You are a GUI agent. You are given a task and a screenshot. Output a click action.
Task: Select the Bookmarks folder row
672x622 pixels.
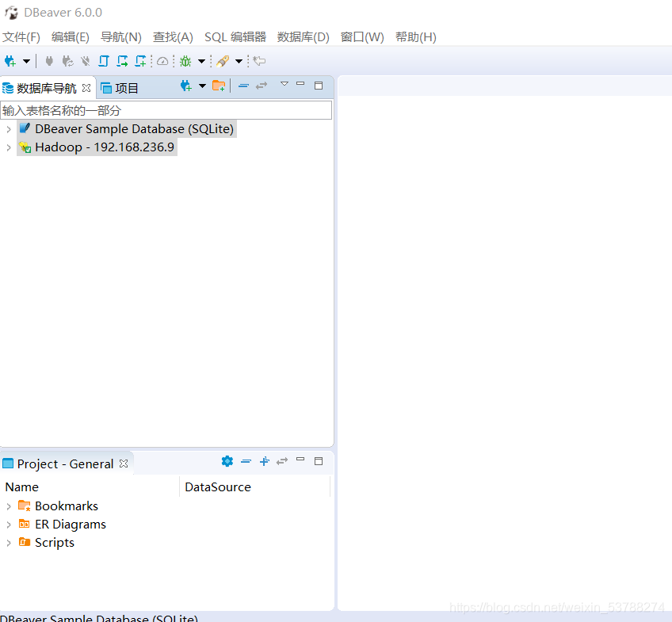[x=67, y=506]
